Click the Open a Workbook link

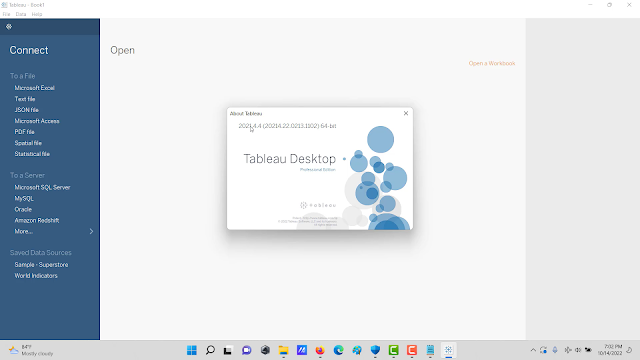(492, 63)
